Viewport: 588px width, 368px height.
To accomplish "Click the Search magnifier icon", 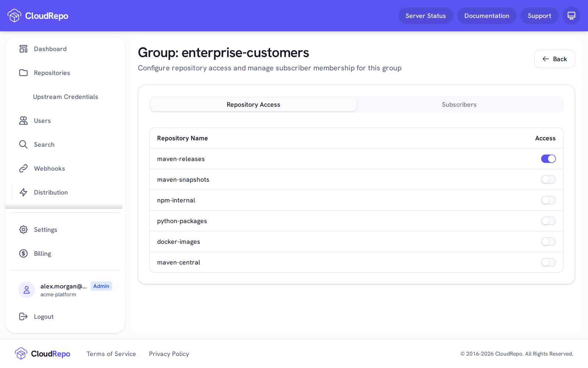I will coord(24,145).
